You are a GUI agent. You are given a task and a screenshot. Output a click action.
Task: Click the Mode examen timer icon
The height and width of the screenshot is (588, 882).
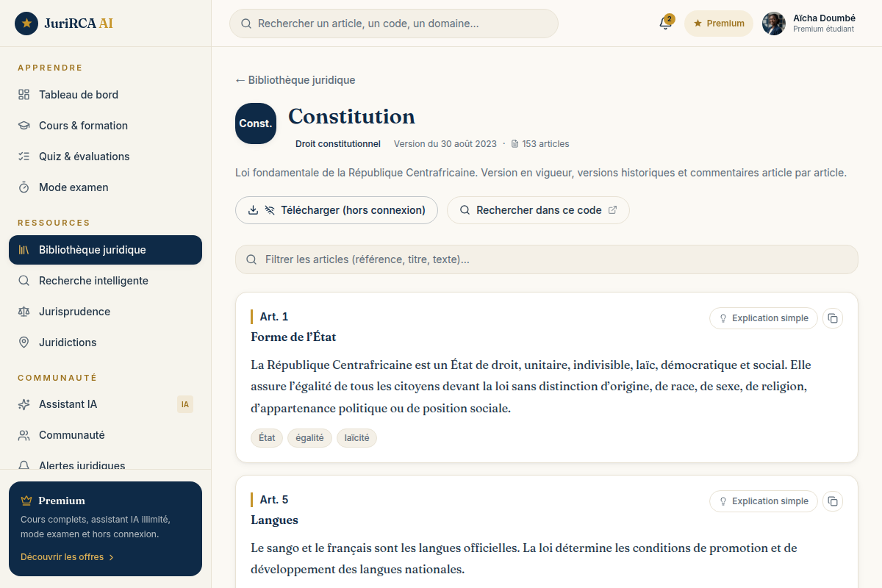tap(24, 187)
